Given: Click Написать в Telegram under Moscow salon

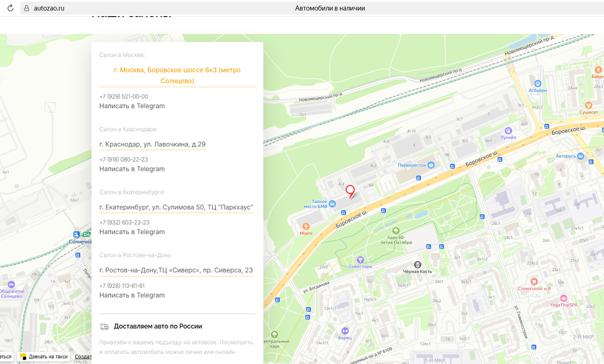Looking at the screenshot, I should (132, 106).
